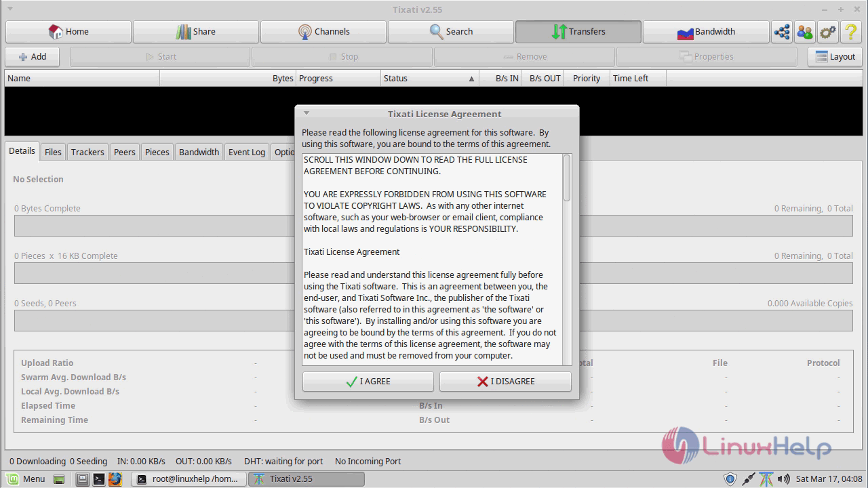868x488 pixels.
Task: Launch Firefox from the taskbar
Action: [115, 479]
